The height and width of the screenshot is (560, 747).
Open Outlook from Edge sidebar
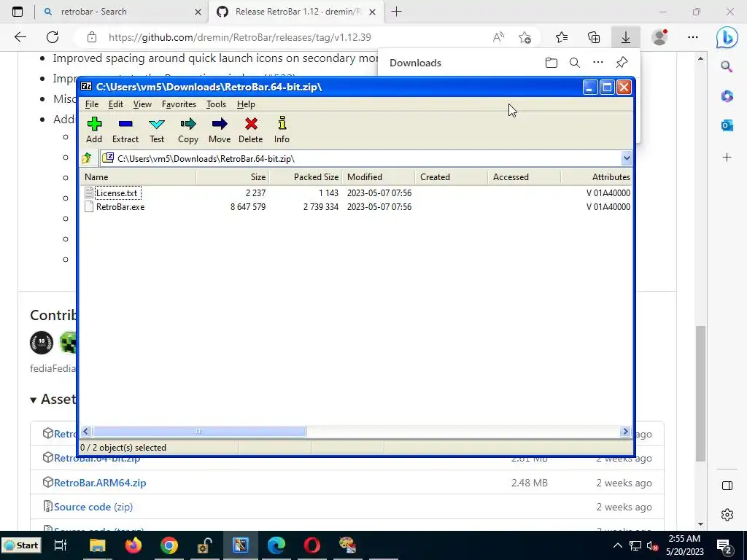coord(727,125)
